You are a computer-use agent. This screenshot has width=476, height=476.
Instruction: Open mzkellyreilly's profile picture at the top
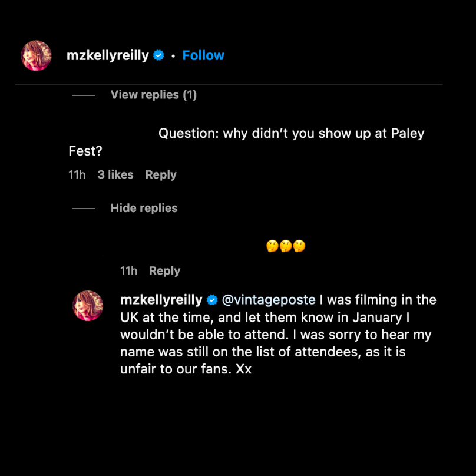tap(36, 55)
